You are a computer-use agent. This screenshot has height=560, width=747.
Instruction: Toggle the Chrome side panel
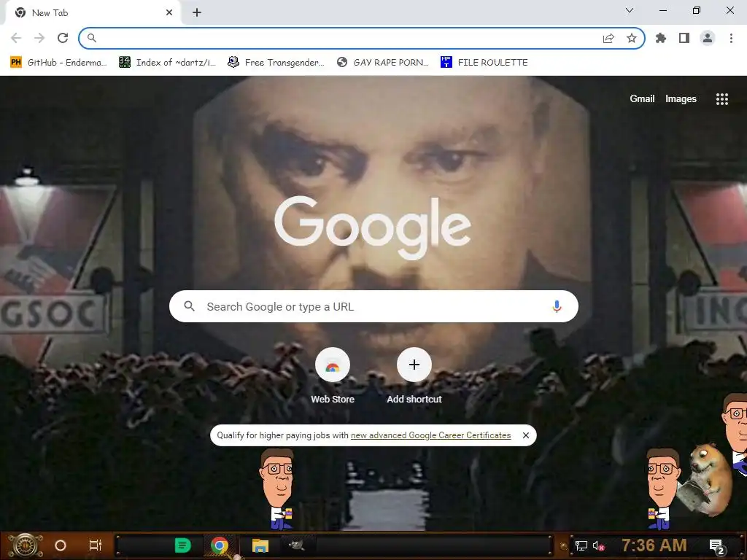click(x=684, y=38)
